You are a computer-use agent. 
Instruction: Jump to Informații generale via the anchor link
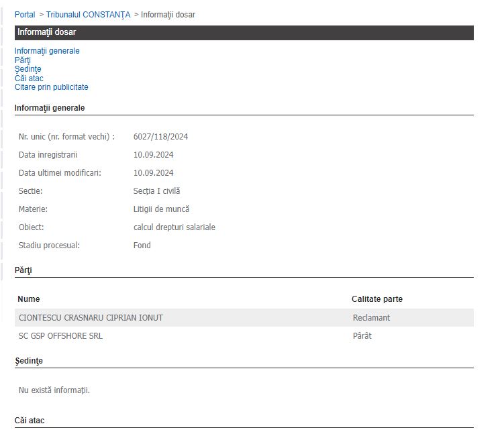tap(47, 51)
